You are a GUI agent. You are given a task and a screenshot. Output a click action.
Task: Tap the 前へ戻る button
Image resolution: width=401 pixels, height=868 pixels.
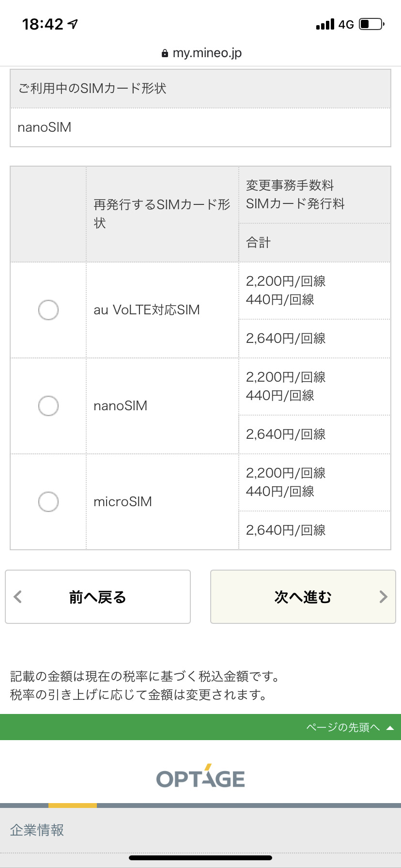[x=97, y=597]
